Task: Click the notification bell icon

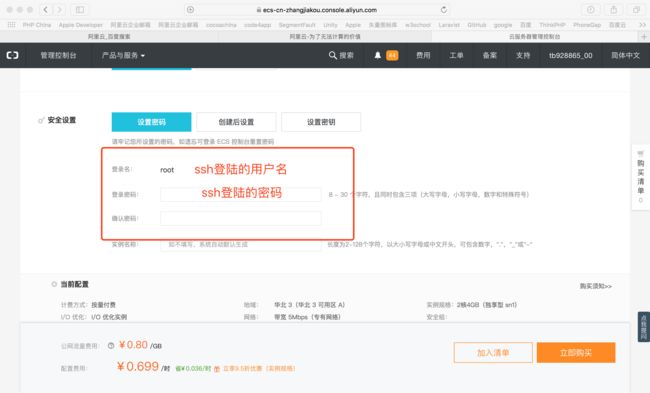Action: coord(378,55)
